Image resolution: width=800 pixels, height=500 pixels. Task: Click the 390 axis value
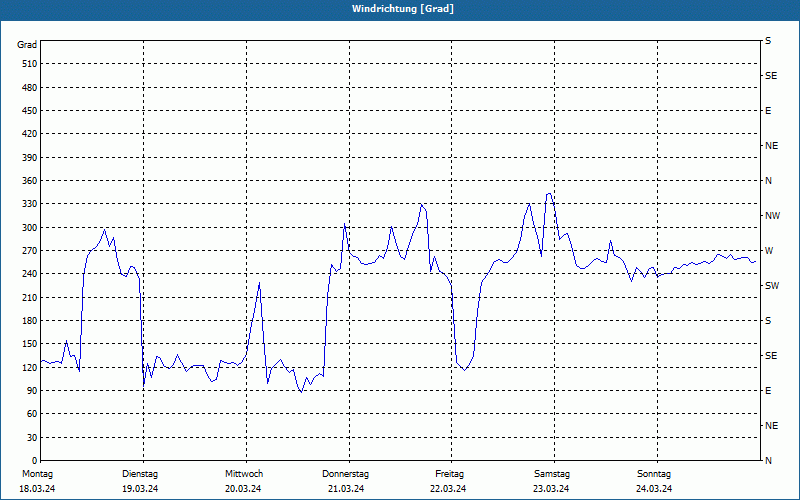point(30,157)
